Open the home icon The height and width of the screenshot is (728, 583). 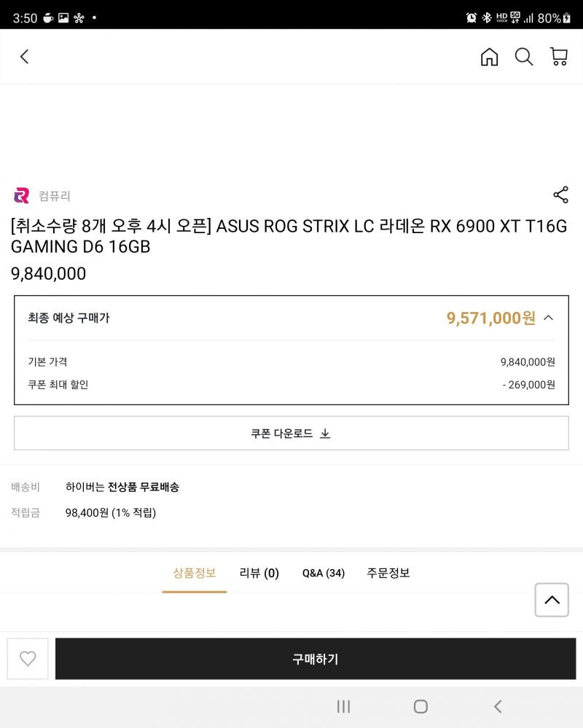coord(489,57)
